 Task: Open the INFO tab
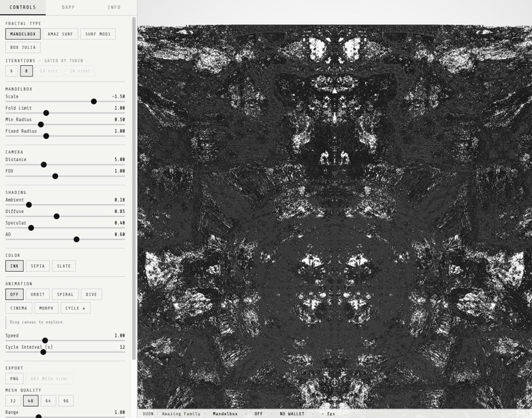click(x=114, y=7)
